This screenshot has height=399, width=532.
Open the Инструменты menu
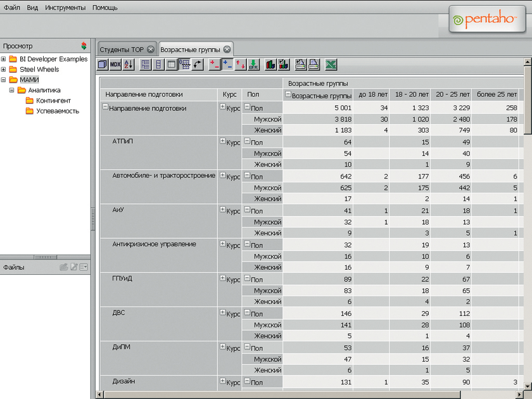click(65, 8)
